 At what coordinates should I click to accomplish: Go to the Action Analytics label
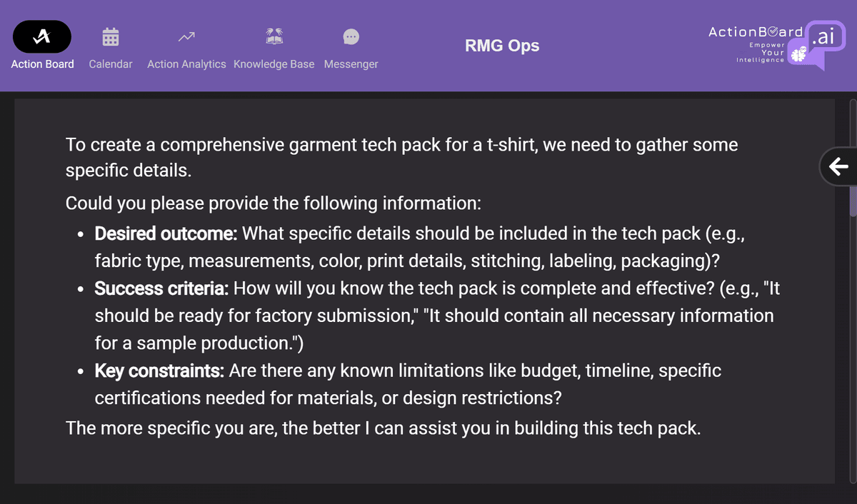(x=186, y=64)
